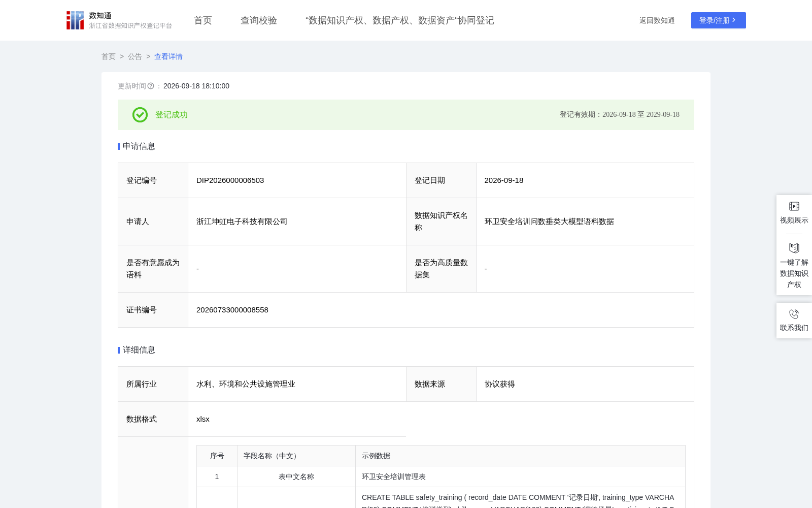Click 查看详情 in the breadcrumb
This screenshot has width=812, height=508.
point(168,56)
